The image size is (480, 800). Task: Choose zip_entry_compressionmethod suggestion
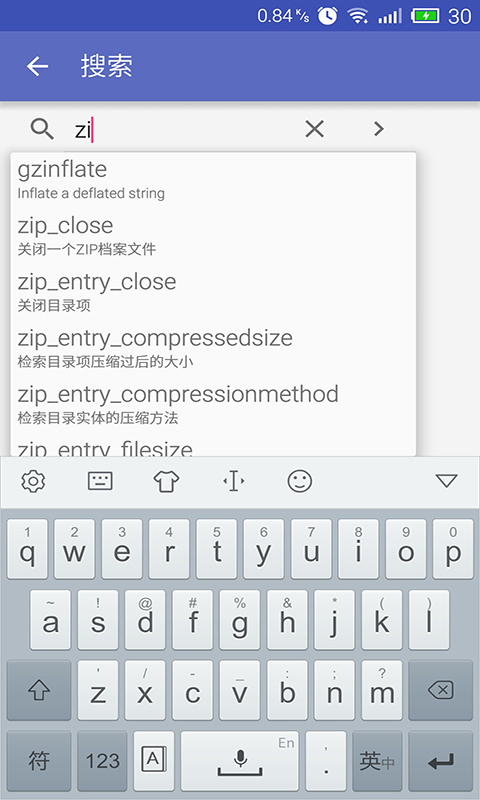(213, 405)
